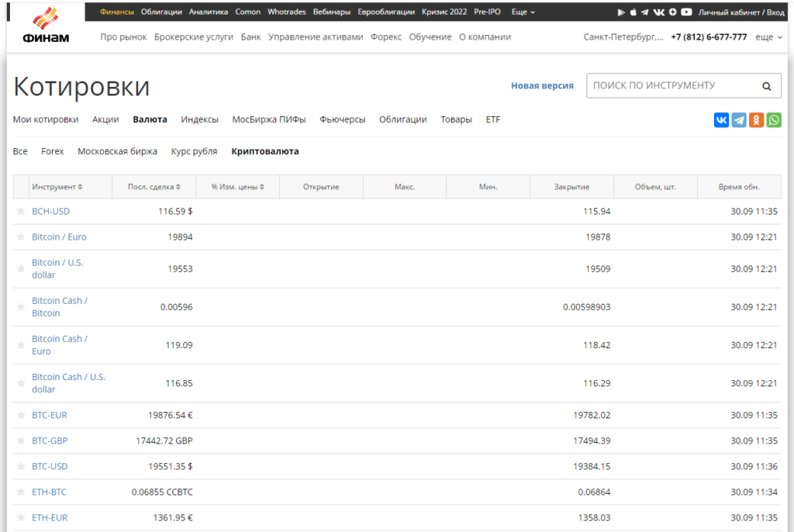Open the Apple app store icon
The width and height of the screenshot is (794, 532).
pyautogui.click(x=633, y=12)
